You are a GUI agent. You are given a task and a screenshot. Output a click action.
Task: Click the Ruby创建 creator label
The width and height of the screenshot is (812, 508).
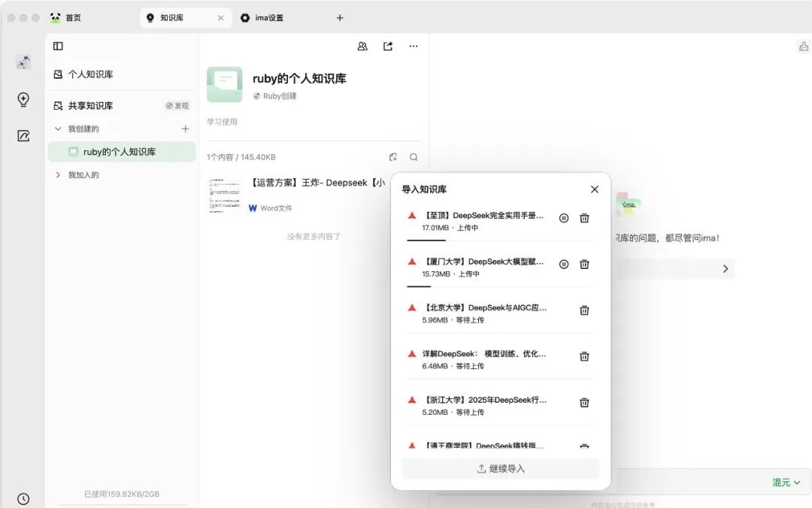click(x=275, y=95)
